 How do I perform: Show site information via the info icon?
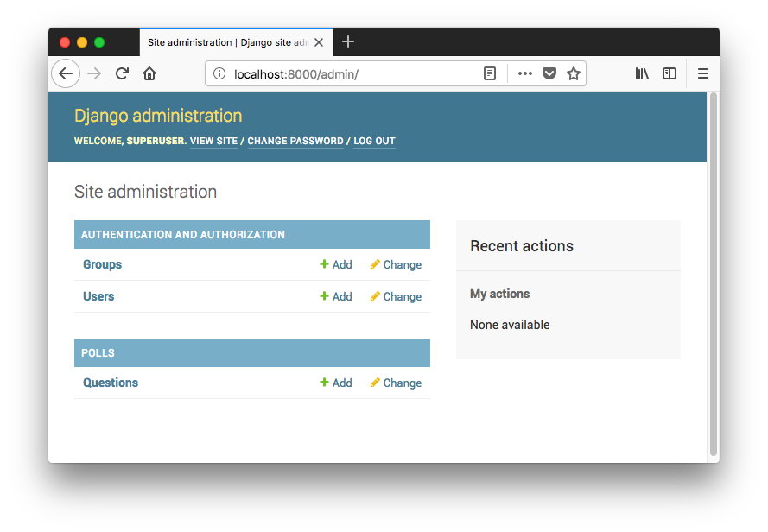(x=219, y=73)
